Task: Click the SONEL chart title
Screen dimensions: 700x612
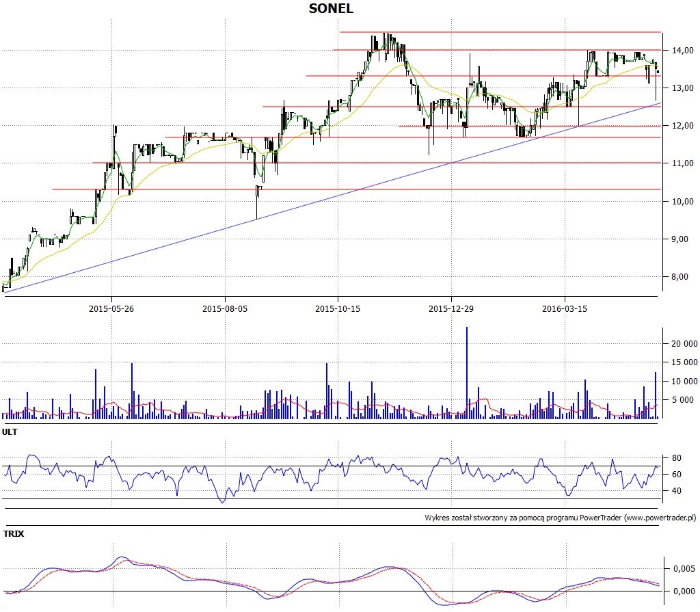Action: coord(331,8)
